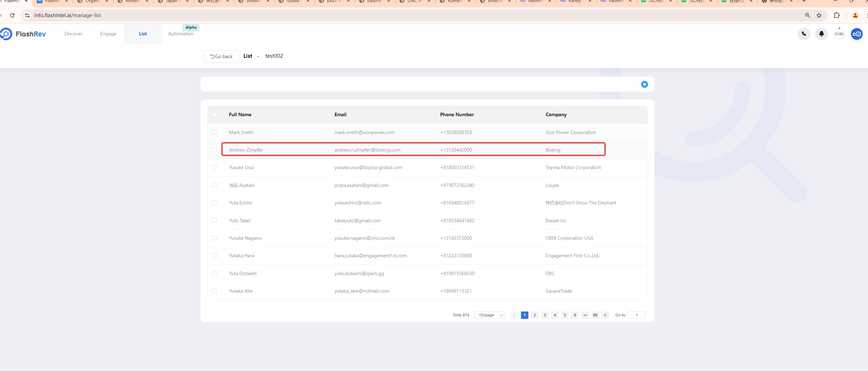Screen dimensions: 868x371
Task: Reload the page with the browser refresh icon
Action: pyautogui.click(x=12, y=15)
